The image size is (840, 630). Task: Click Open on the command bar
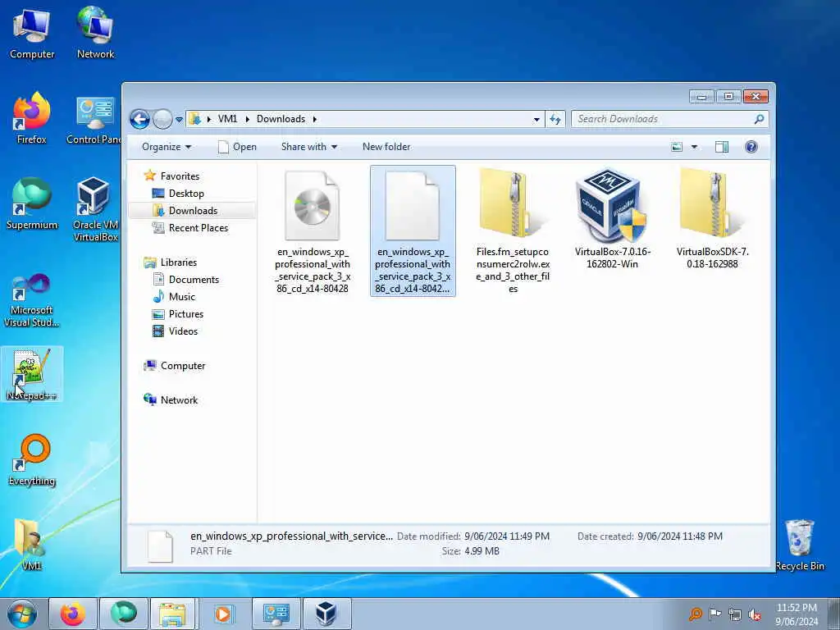(237, 147)
